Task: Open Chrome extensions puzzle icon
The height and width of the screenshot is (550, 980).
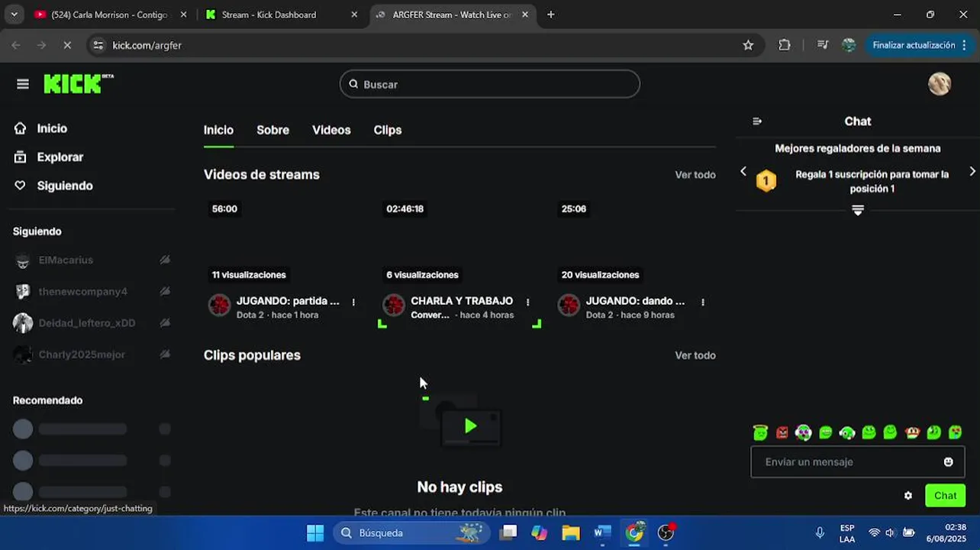Action: pyautogui.click(x=785, y=45)
